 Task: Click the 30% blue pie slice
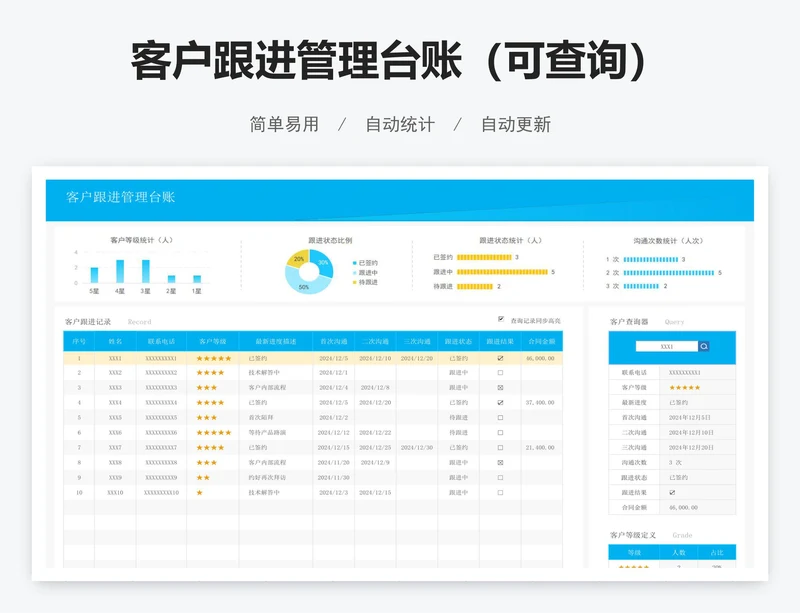(x=322, y=262)
